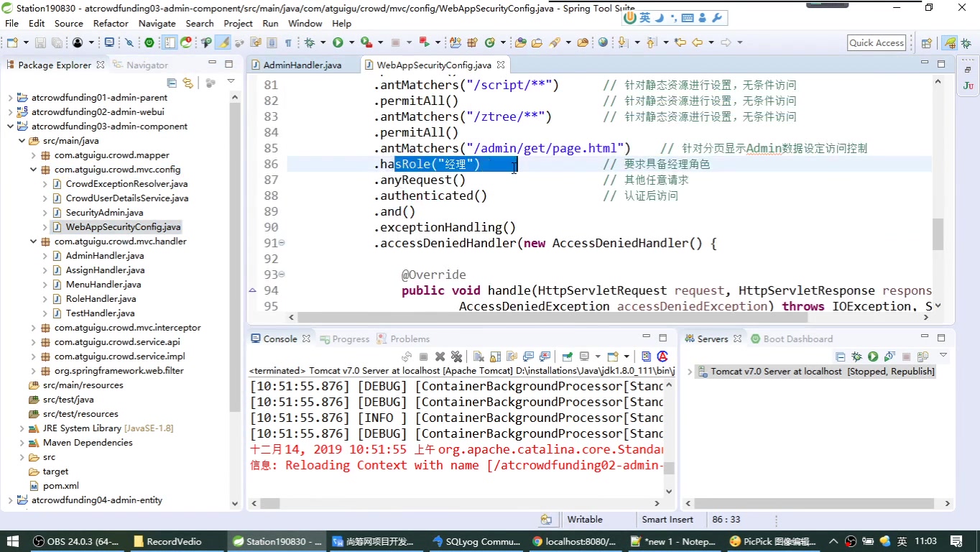980x552 pixels.
Task: Click the Search flashlight icon in toolbar
Action: pos(554,43)
